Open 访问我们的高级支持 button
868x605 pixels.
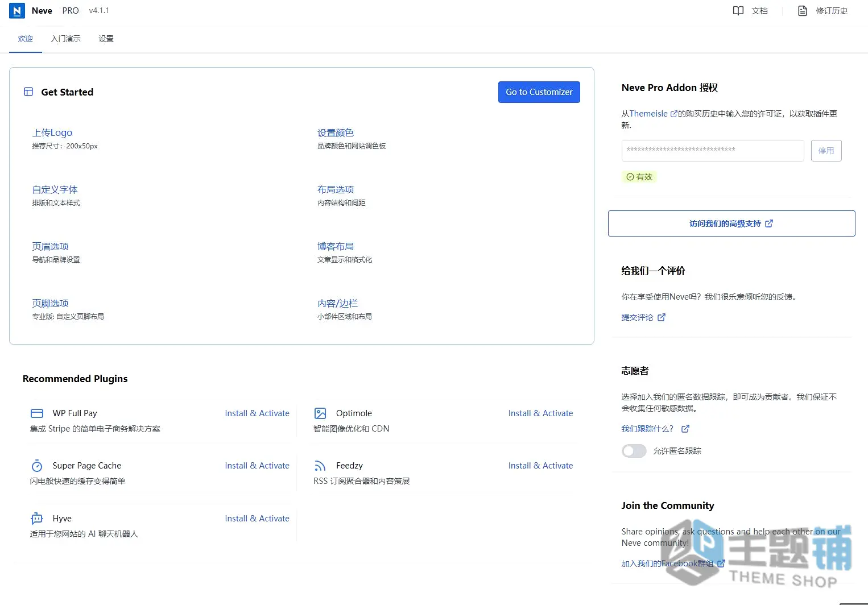(731, 223)
